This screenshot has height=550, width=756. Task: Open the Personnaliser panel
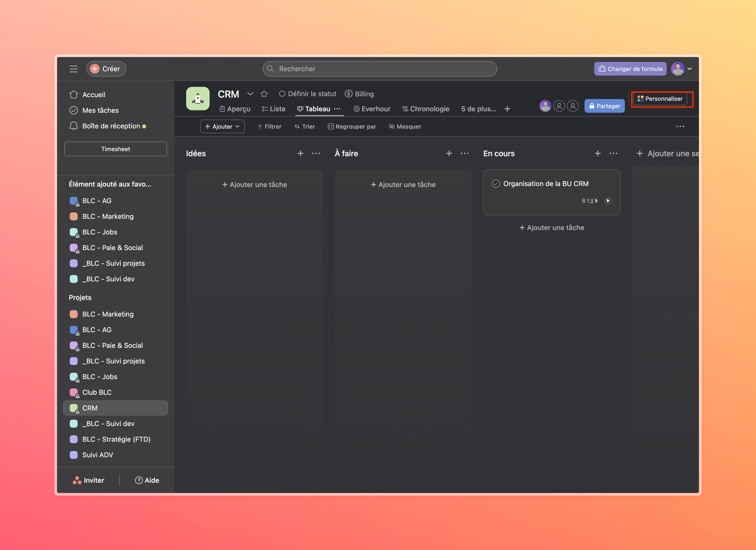[x=660, y=99]
